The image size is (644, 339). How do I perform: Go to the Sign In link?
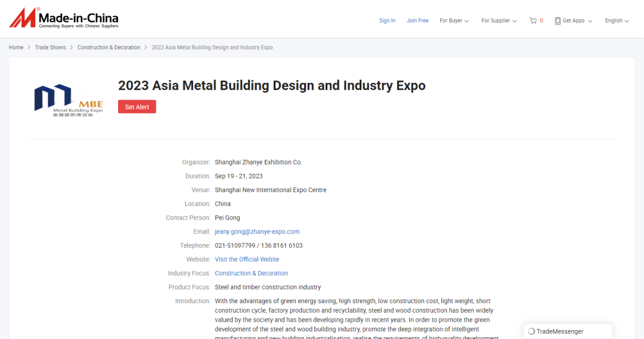(387, 20)
